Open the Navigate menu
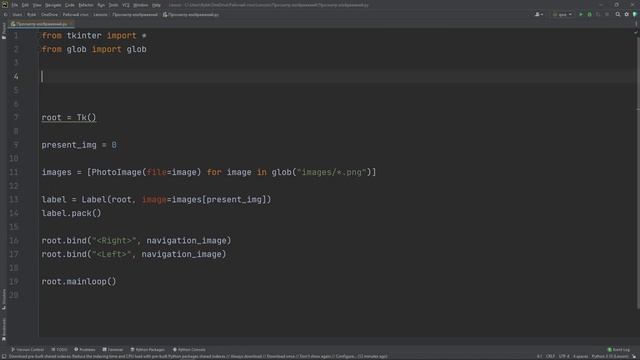This screenshot has height=360, width=640. tap(53, 5)
